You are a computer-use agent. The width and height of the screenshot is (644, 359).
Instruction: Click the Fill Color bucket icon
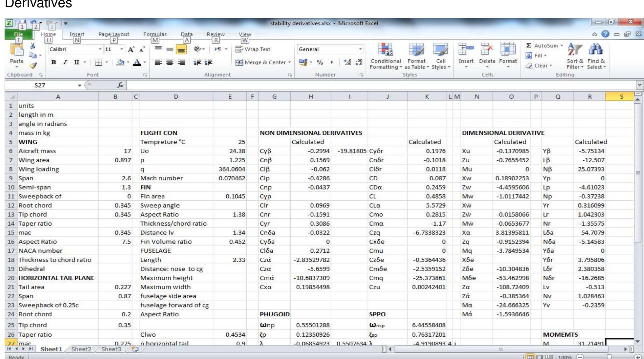tap(121, 62)
